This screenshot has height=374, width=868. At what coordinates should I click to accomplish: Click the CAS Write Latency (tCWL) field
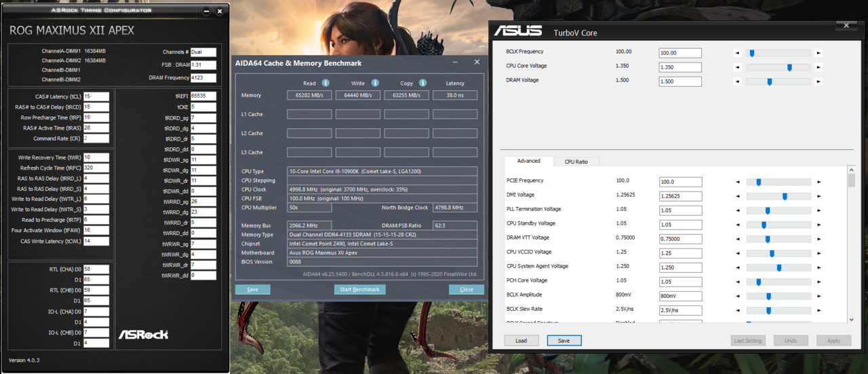point(96,241)
